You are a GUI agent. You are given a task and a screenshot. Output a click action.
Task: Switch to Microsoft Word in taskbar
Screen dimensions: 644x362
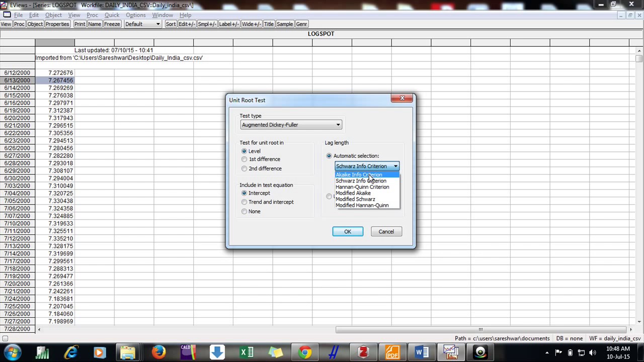[x=422, y=352]
